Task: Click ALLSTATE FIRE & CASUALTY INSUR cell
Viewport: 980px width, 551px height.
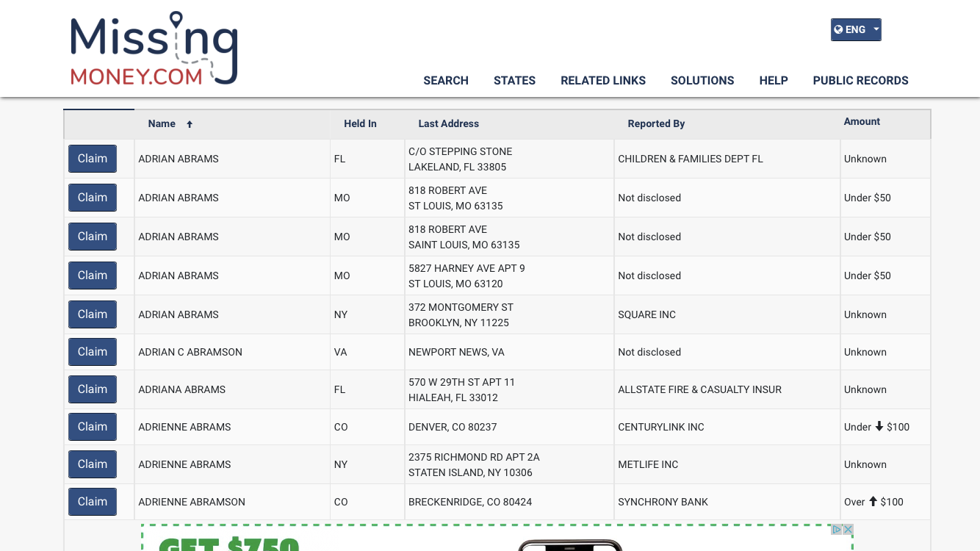Action: pyautogui.click(x=727, y=389)
